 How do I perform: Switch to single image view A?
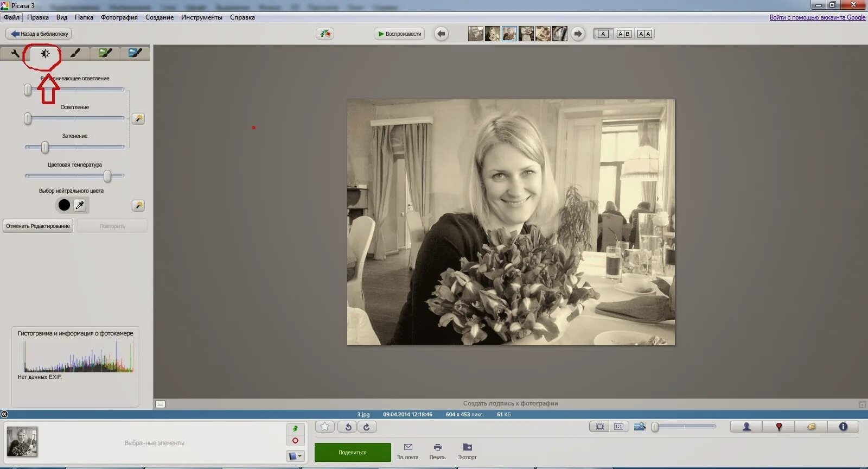pos(603,34)
